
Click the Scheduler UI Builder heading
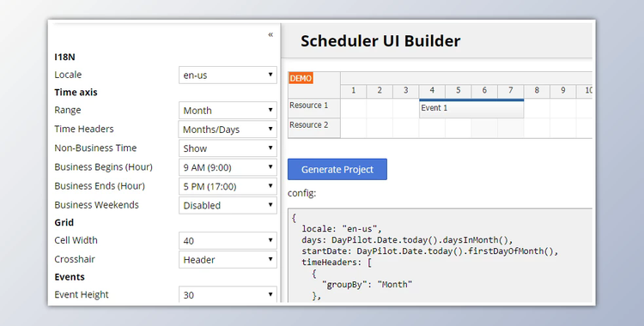click(380, 41)
